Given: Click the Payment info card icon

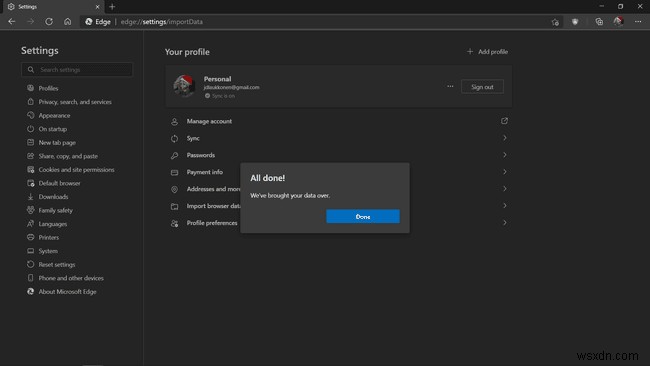Looking at the screenshot, I should point(175,172).
